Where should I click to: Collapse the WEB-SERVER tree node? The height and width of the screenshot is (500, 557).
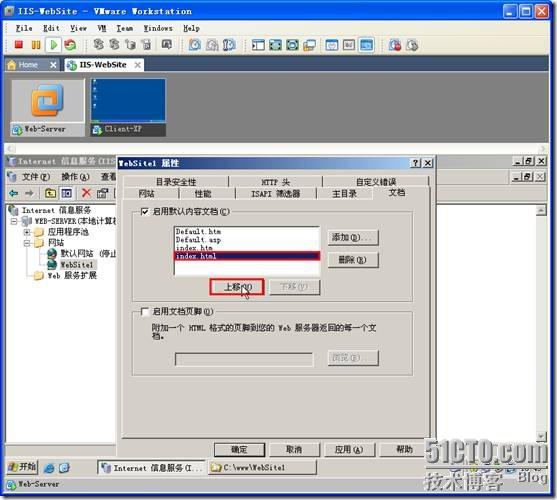pos(14,221)
